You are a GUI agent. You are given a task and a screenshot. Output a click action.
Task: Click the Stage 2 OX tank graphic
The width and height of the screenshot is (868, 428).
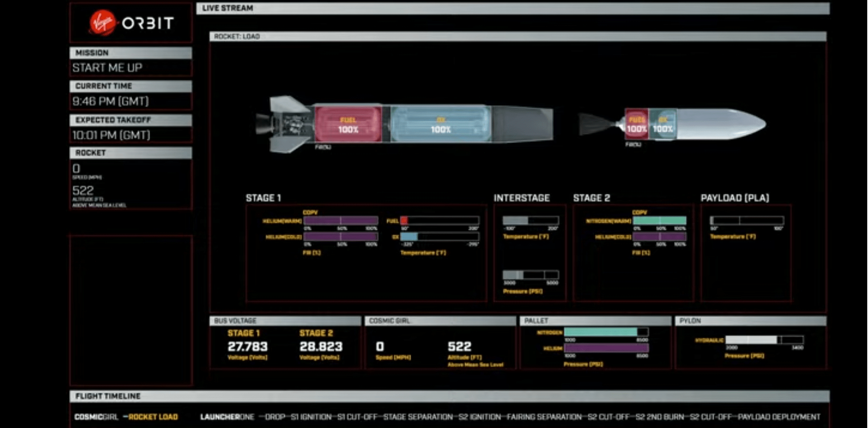pyautogui.click(x=662, y=124)
